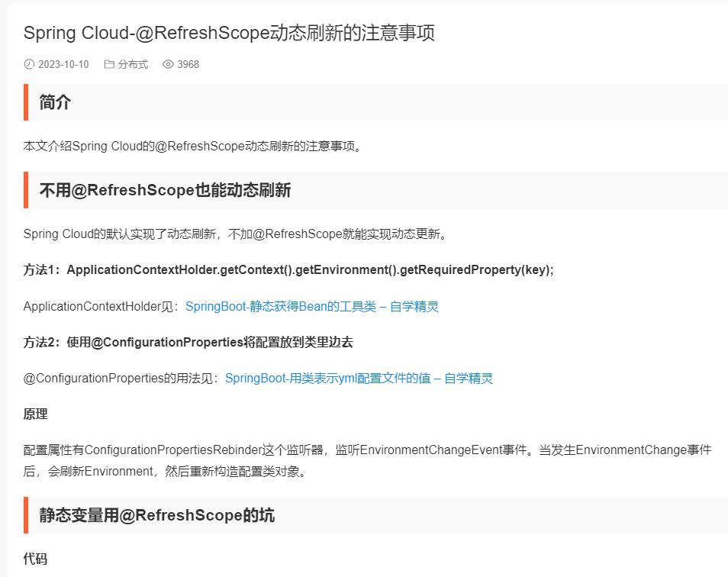This screenshot has width=728, height=577.
Task: Click the intro sentence starting 本文介绍Spring Cloud
Action: click(x=192, y=147)
